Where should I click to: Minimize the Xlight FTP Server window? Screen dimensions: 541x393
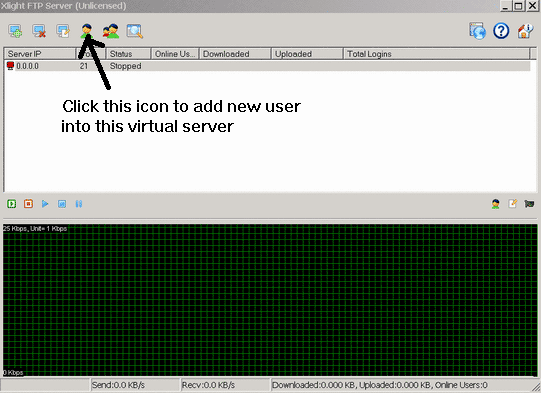pos(506,6)
